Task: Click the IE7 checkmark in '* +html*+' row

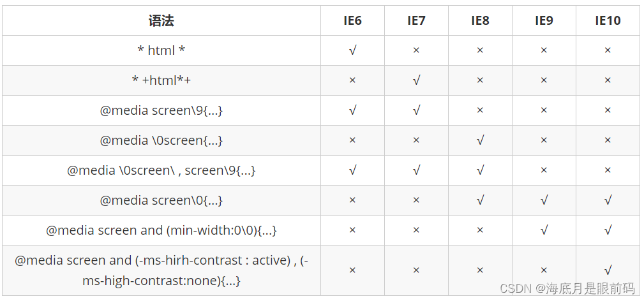Action: 416,80
